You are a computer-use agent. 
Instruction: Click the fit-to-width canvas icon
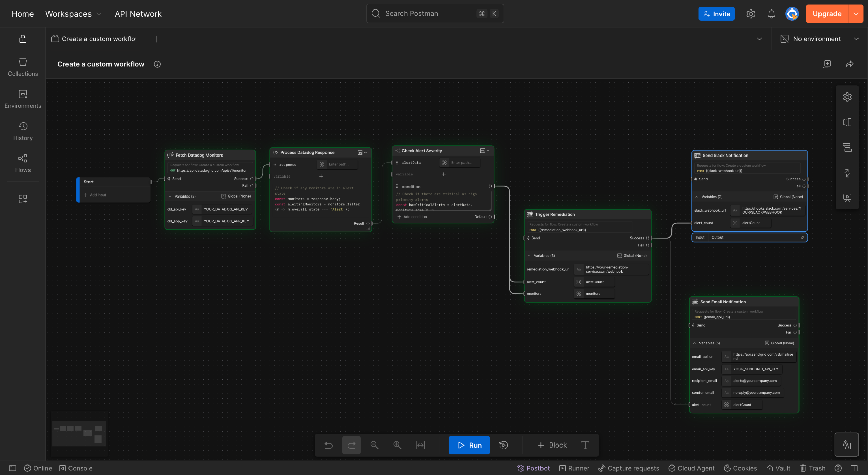[420, 445]
